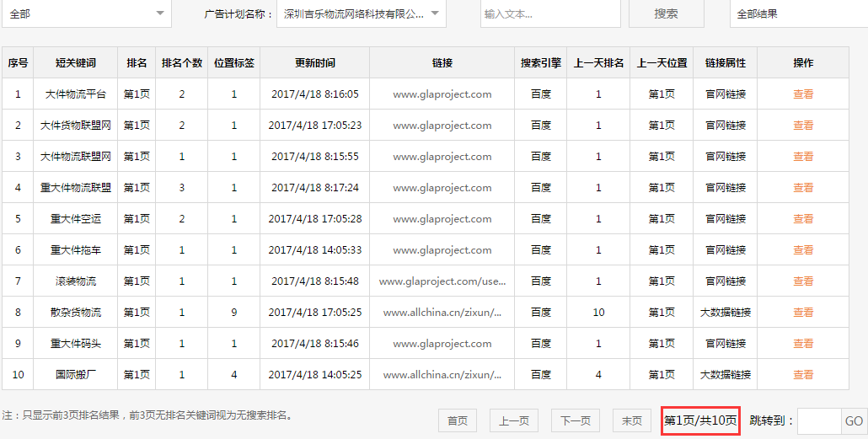The width and height of the screenshot is (868, 439).
Task: Open the 全部 dropdown at top left
Action: [86, 13]
